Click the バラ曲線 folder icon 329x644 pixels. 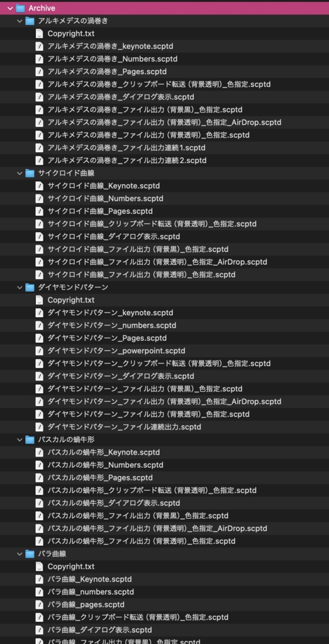[30, 554]
